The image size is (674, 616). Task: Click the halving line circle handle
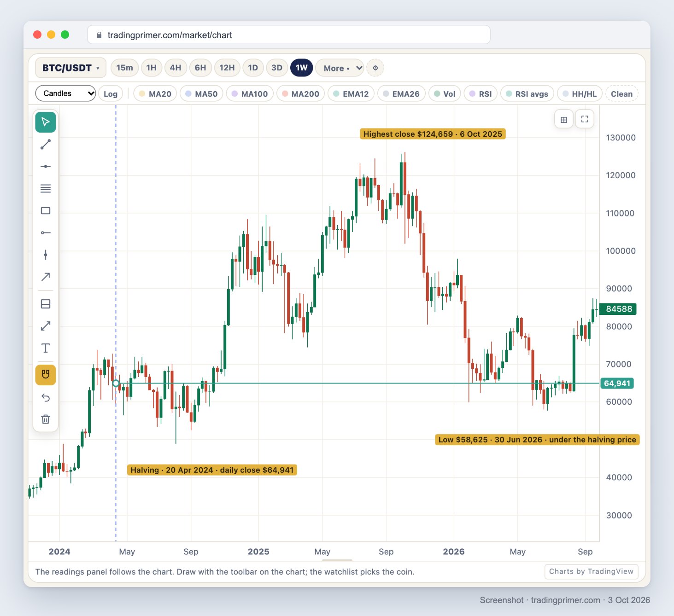pos(116,383)
